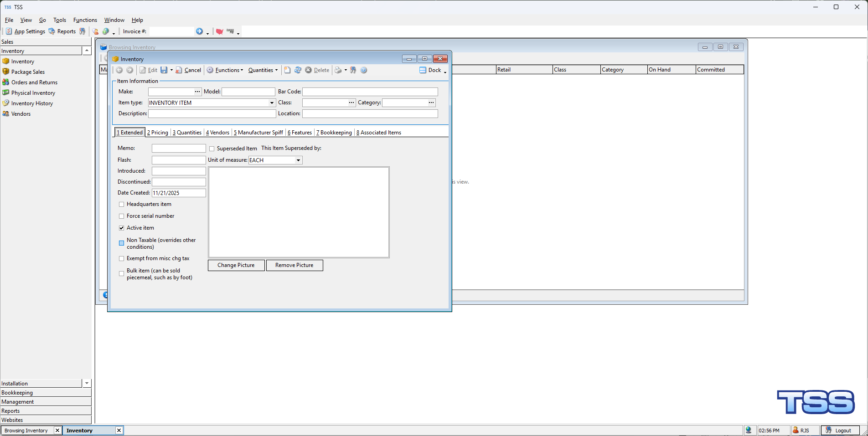Click the blue arrow next to Invoice # field
868x436 pixels.
point(199,31)
